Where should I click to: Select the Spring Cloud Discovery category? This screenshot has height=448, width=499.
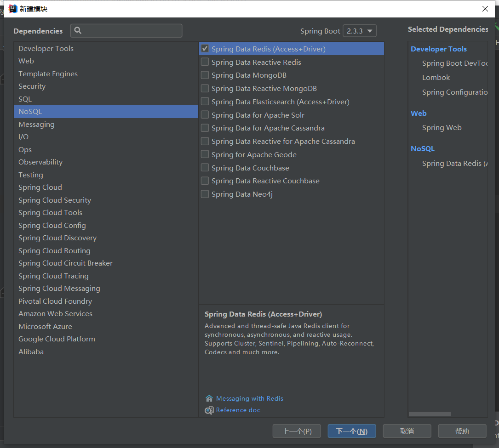tap(57, 238)
